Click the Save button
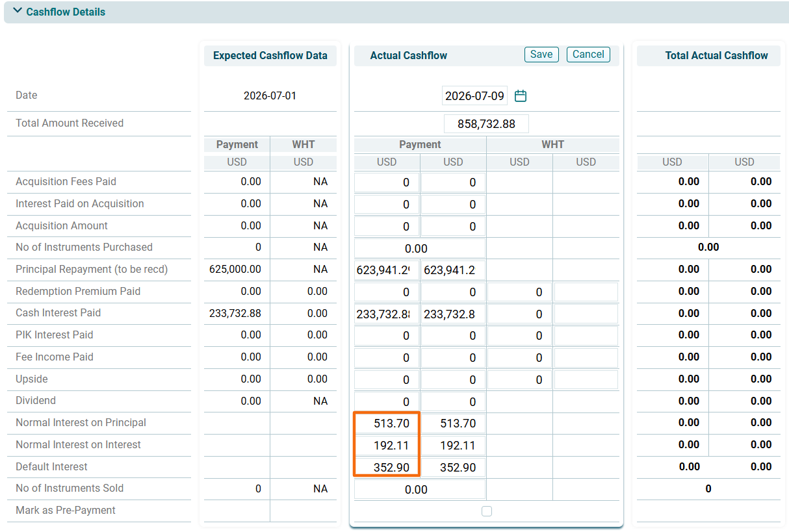Screen dimensions: 789x532 click(541, 55)
